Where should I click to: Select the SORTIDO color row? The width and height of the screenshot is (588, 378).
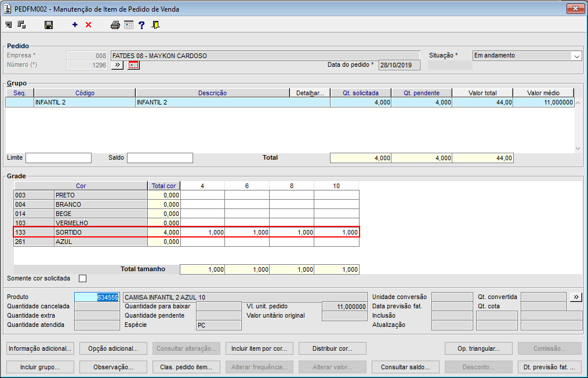[x=100, y=232]
